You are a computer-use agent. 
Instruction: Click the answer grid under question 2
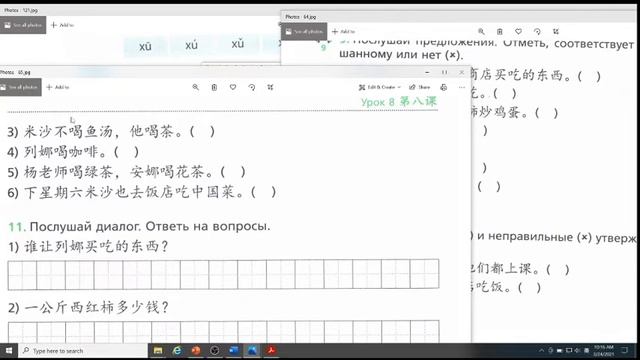pos(223,332)
